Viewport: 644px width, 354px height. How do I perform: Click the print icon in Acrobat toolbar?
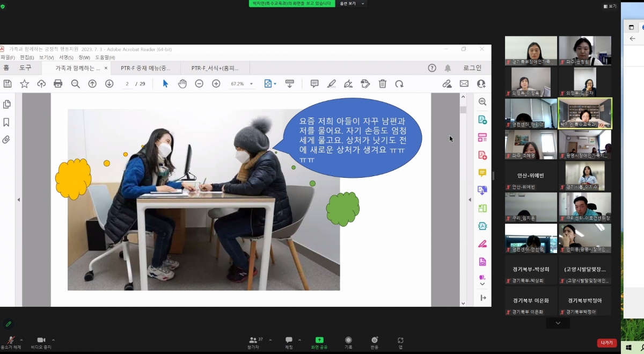pyautogui.click(x=58, y=84)
